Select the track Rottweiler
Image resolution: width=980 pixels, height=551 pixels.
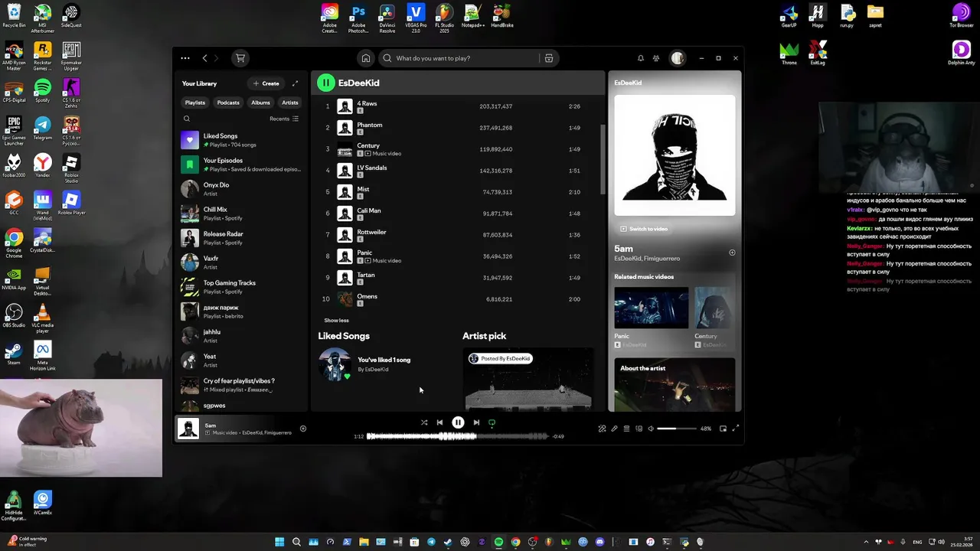[x=458, y=235]
